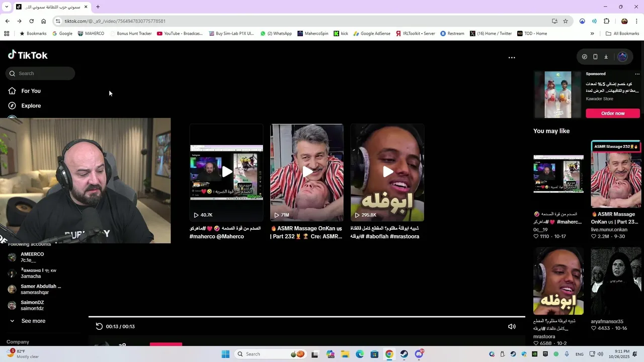The image size is (644, 362).
Task: Open the Chrome profile avatar
Action: tap(624, 21)
